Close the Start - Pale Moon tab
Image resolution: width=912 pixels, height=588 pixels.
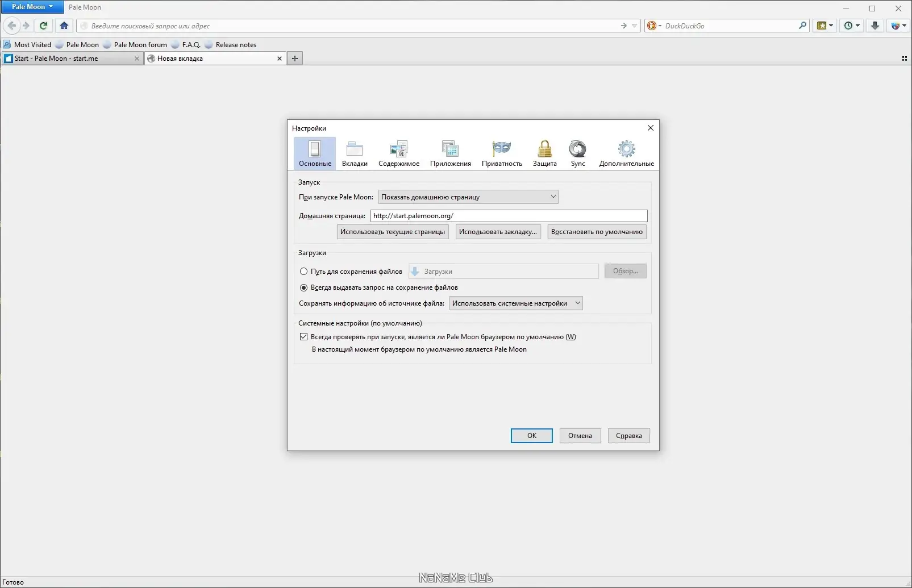136,59
